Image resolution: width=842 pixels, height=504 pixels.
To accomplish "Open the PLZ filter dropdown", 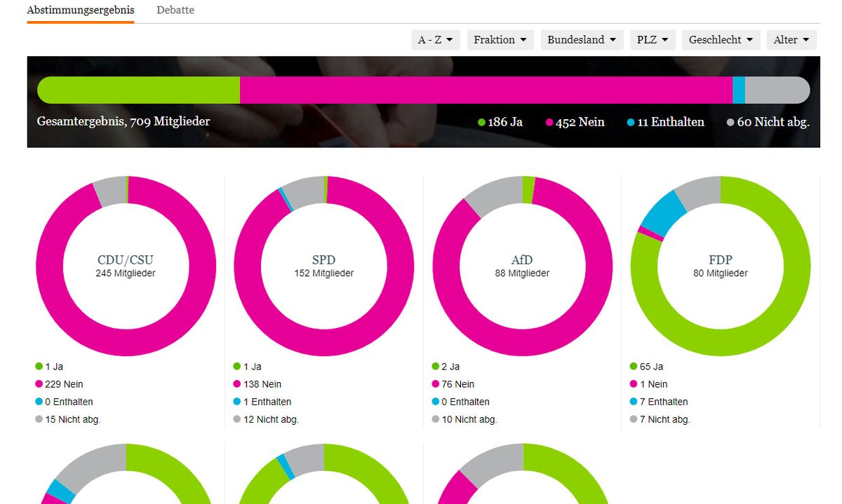I will click(653, 40).
